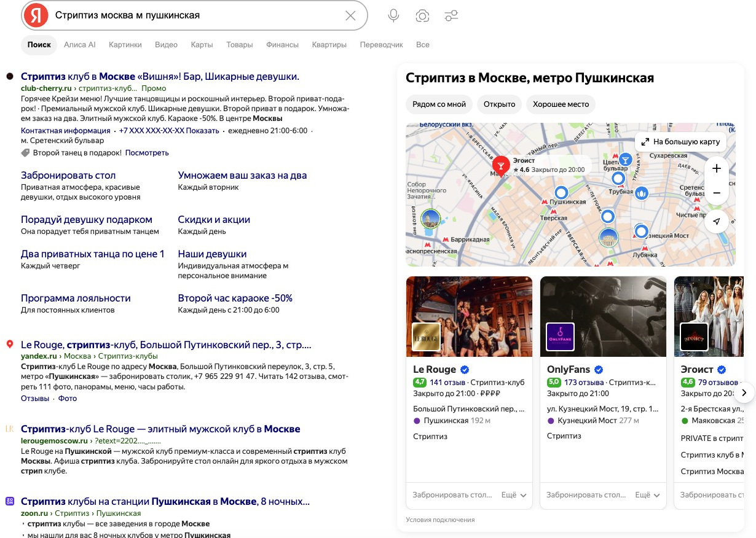Click the Yandex logo in the search bar
Screen dimensions: 756x538
tap(36, 15)
